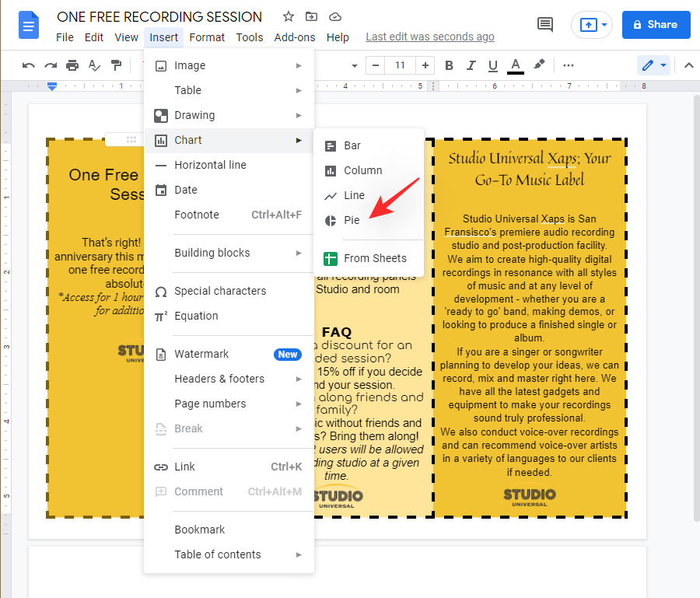Star this document

pyautogui.click(x=289, y=16)
